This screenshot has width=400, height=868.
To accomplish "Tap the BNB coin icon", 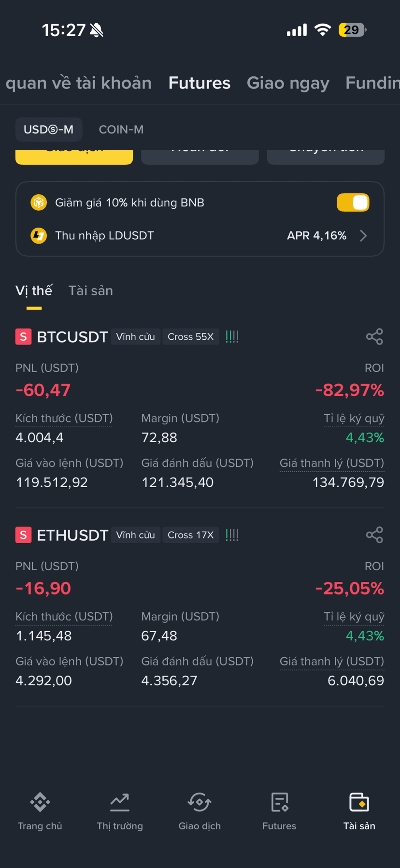I will 39,203.
